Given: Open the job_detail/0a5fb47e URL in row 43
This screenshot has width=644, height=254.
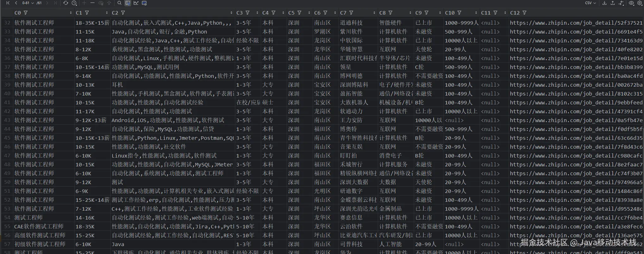Looking at the screenshot, I should pyautogui.click(x=576, y=120).
